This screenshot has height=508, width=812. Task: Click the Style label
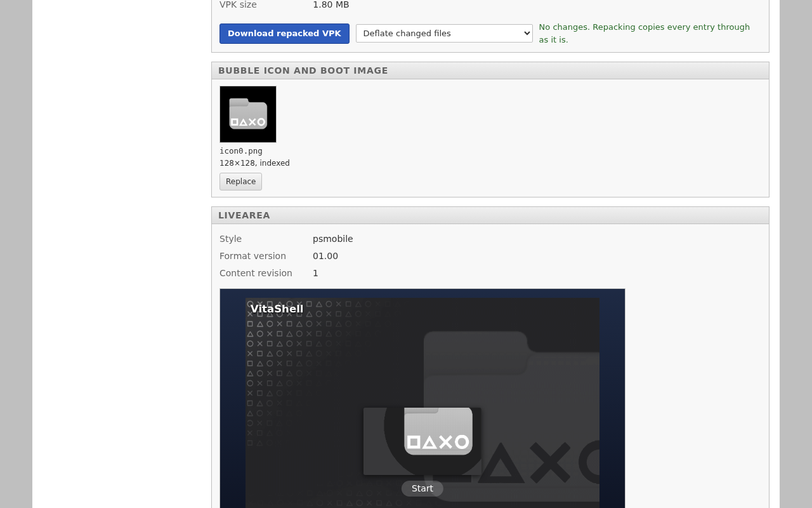(230, 239)
